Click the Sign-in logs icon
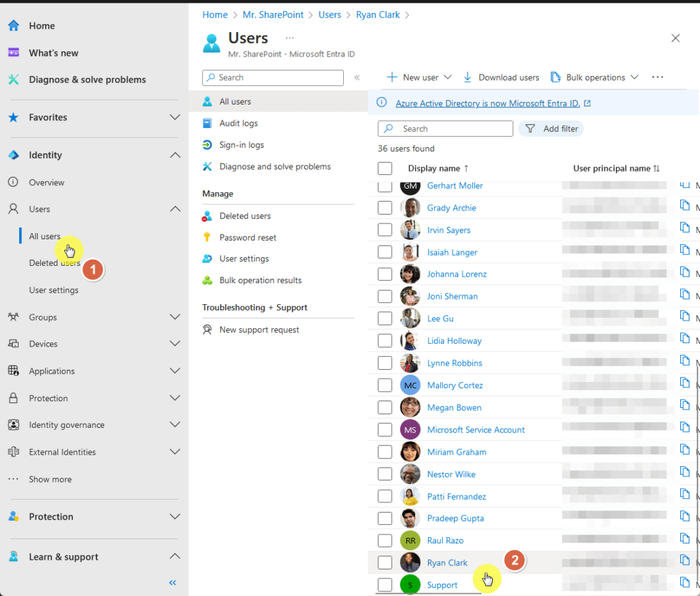The height and width of the screenshot is (596, 700). click(207, 145)
